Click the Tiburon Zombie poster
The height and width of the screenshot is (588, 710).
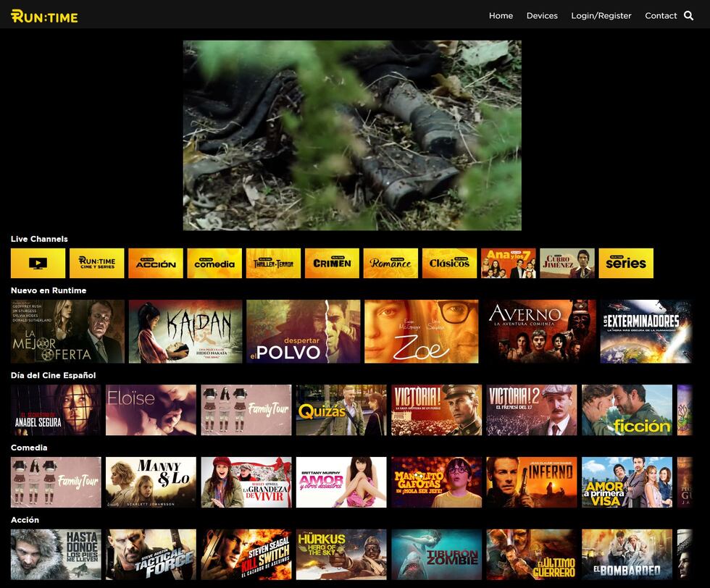tap(437, 554)
